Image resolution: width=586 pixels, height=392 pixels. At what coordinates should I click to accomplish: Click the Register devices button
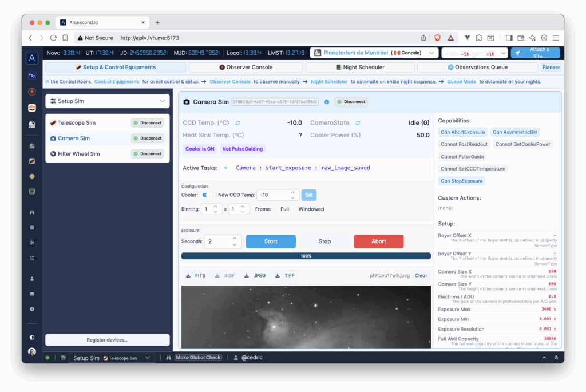coord(108,340)
